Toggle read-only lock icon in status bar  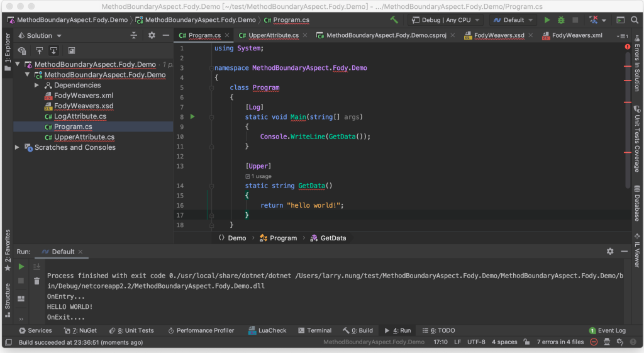526,342
